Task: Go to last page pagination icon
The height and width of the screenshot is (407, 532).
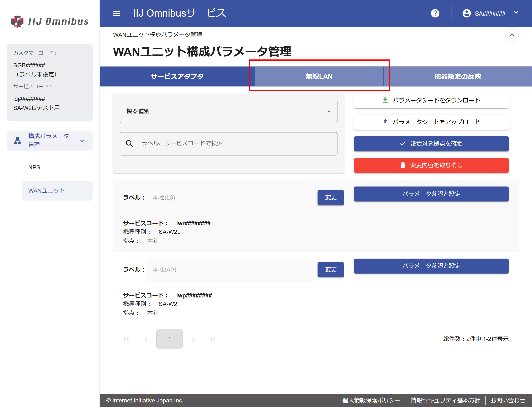Action: pos(213,339)
